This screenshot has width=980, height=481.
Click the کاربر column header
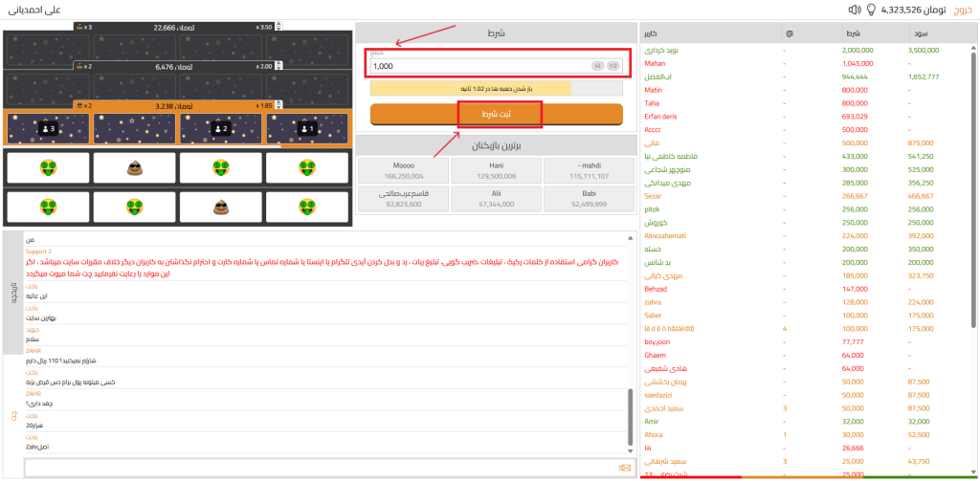(711, 33)
